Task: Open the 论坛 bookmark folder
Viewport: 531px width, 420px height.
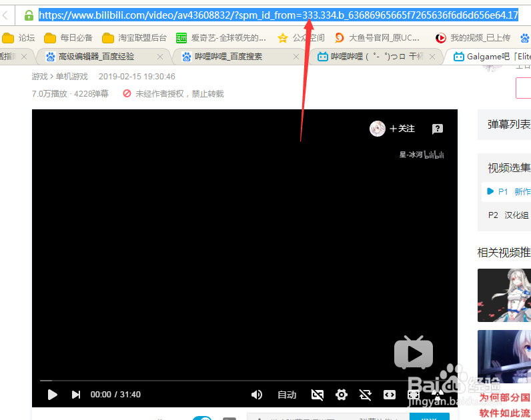Action: pos(19,38)
